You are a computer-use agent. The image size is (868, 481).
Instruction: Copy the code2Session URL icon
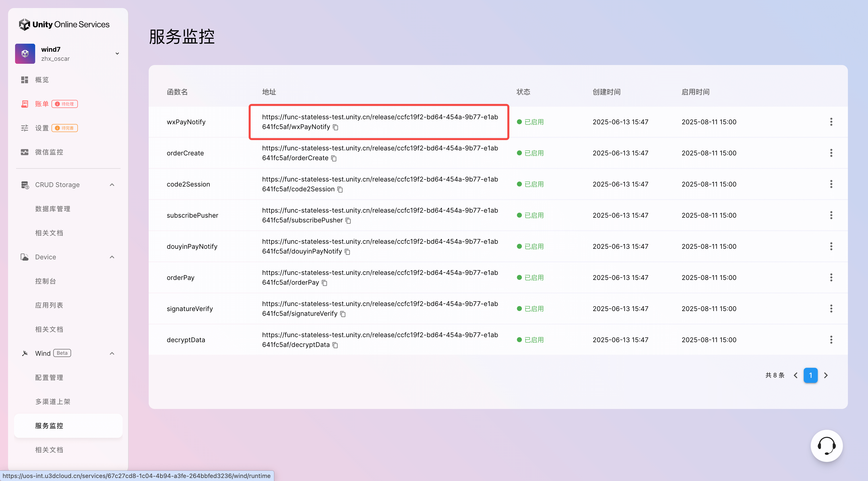340,189
